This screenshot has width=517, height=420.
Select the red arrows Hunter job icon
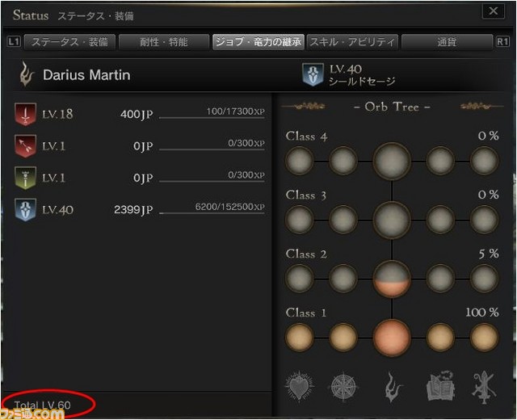[25, 146]
